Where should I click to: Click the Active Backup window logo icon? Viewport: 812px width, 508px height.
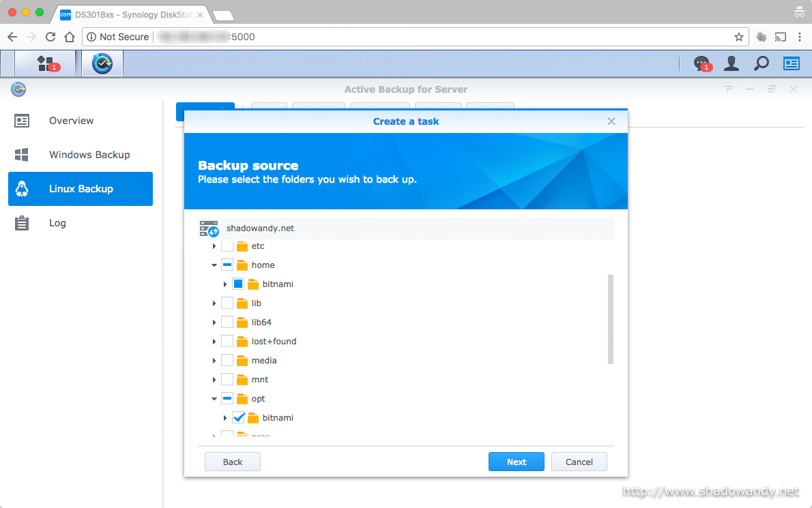pos(18,89)
